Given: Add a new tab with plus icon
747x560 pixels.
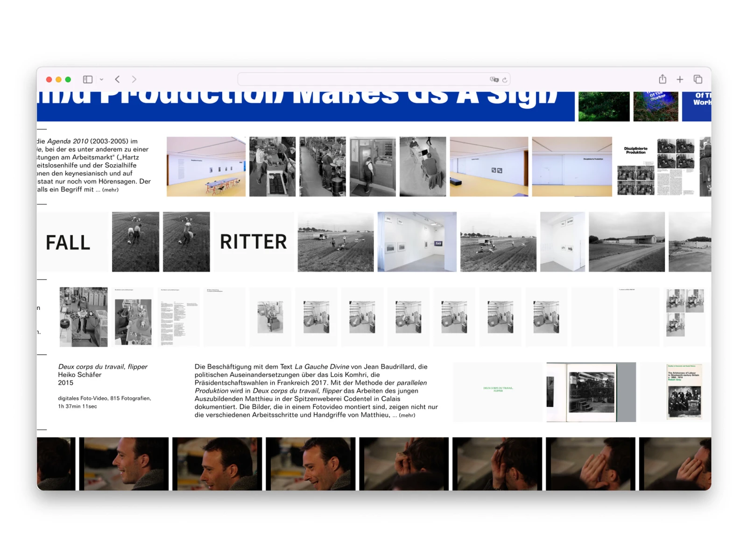Looking at the screenshot, I should click(x=680, y=79).
